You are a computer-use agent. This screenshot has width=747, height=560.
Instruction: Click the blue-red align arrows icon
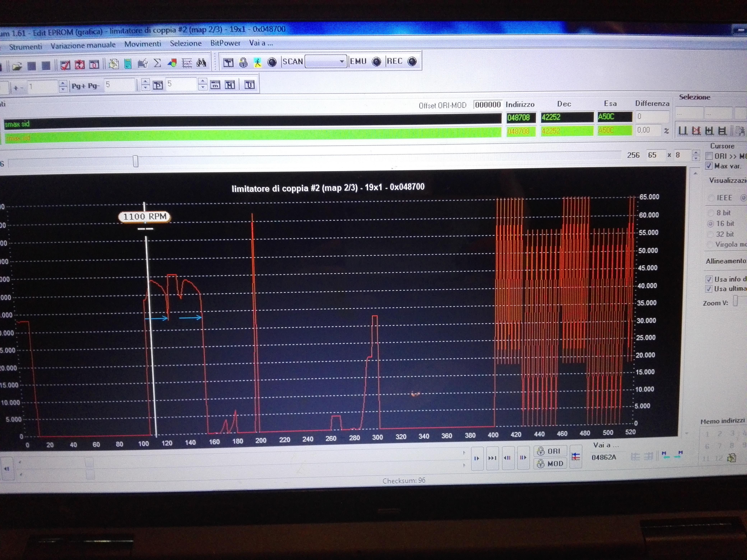pos(576,457)
